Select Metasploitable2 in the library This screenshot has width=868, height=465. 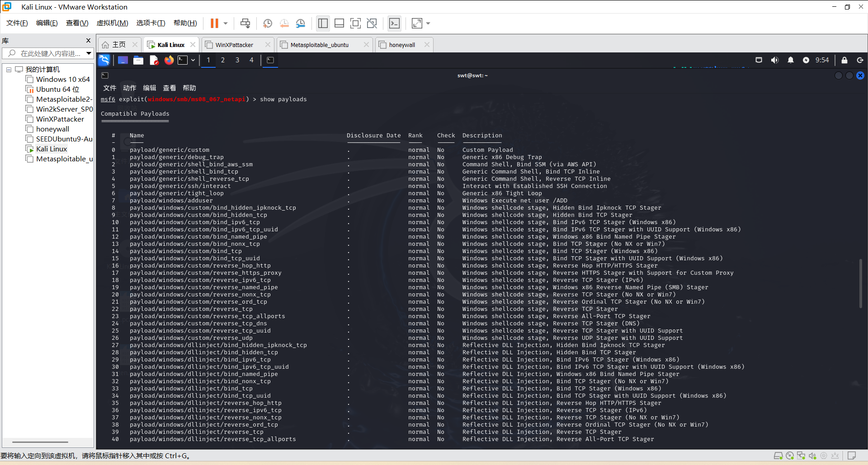click(x=64, y=99)
